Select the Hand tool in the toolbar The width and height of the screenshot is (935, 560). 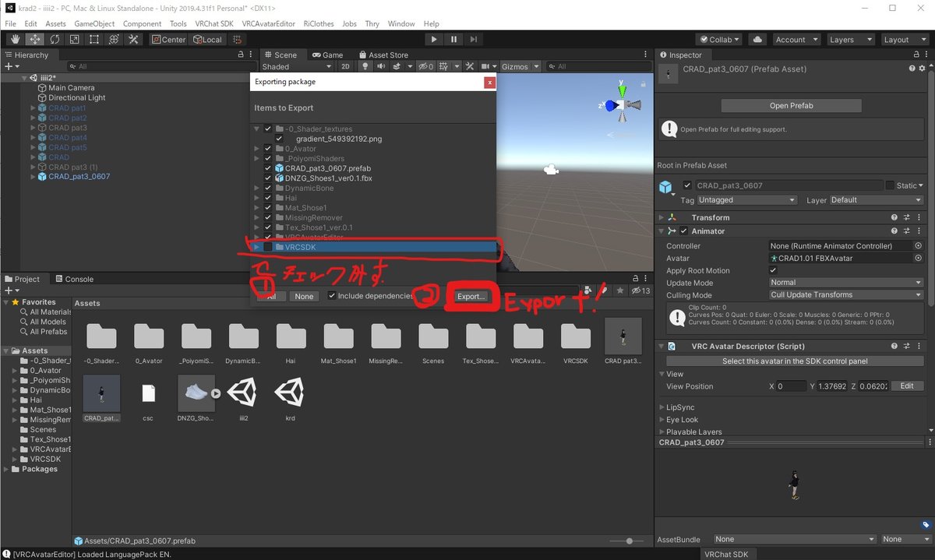pyautogui.click(x=15, y=39)
